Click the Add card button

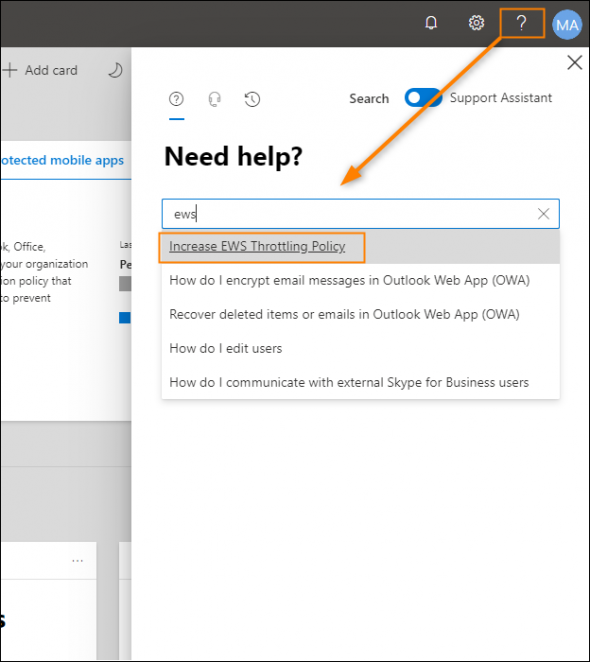41,70
